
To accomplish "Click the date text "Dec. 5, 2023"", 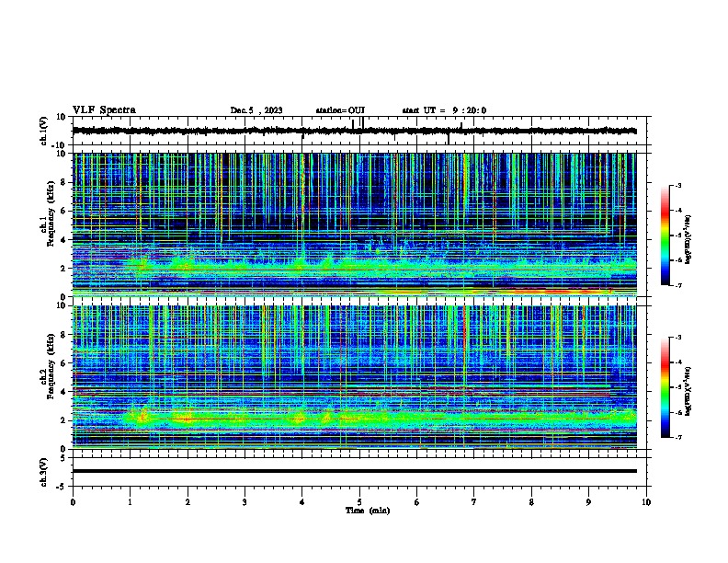I will pyautogui.click(x=256, y=110).
